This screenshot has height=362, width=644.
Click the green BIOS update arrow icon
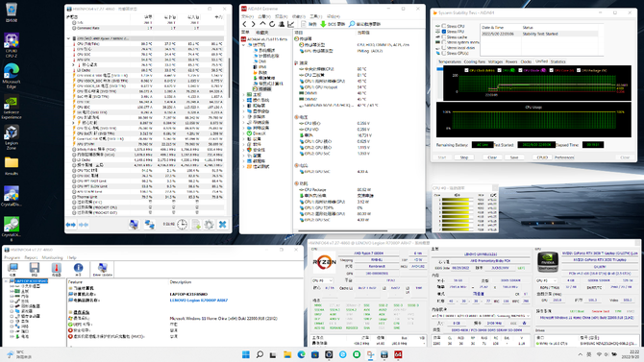(x=323, y=24)
